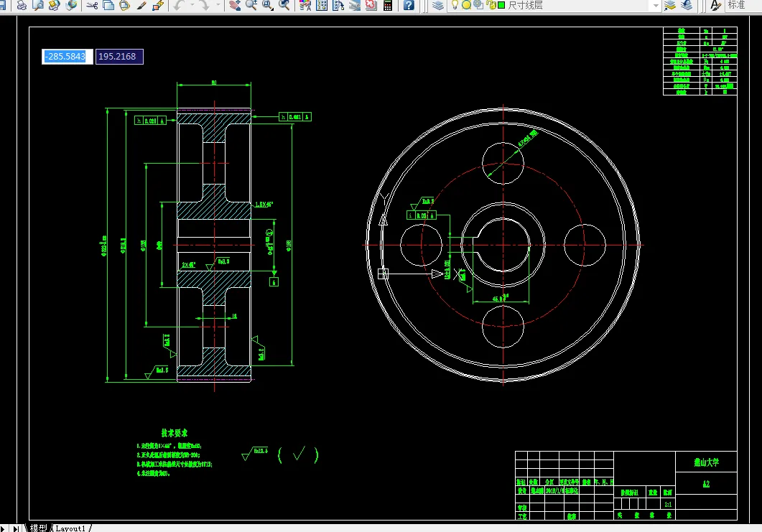Click the Layer Previous icon
The width and height of the screenshot is (762, 532).
pyautogui.click(x=687, y=5)
